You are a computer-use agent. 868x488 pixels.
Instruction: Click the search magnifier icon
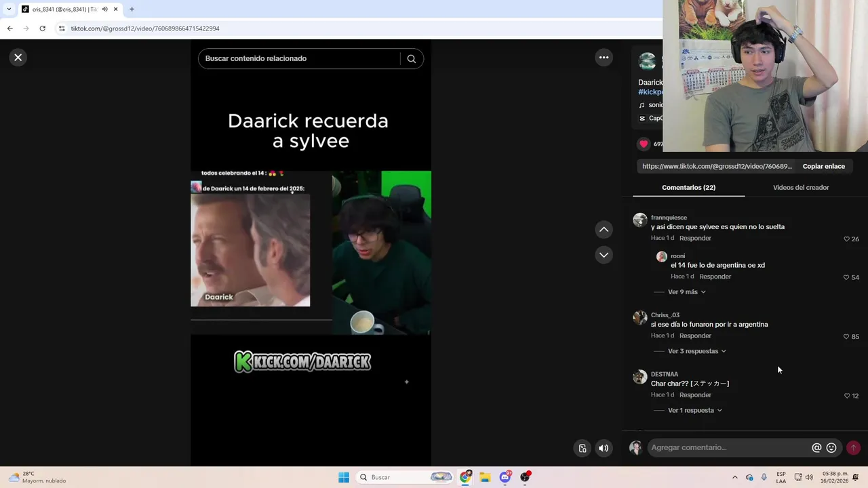point(411,59)
